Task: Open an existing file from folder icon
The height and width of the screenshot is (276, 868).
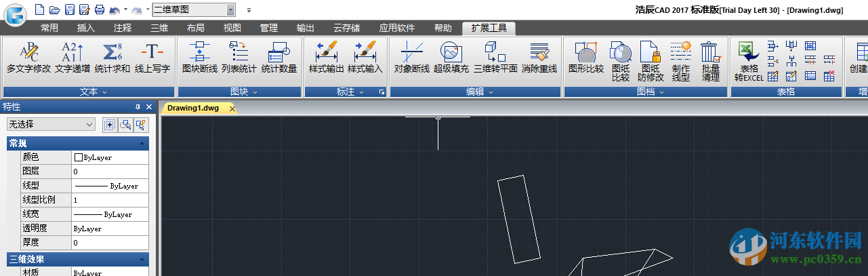Action: (x=54, y=9)
